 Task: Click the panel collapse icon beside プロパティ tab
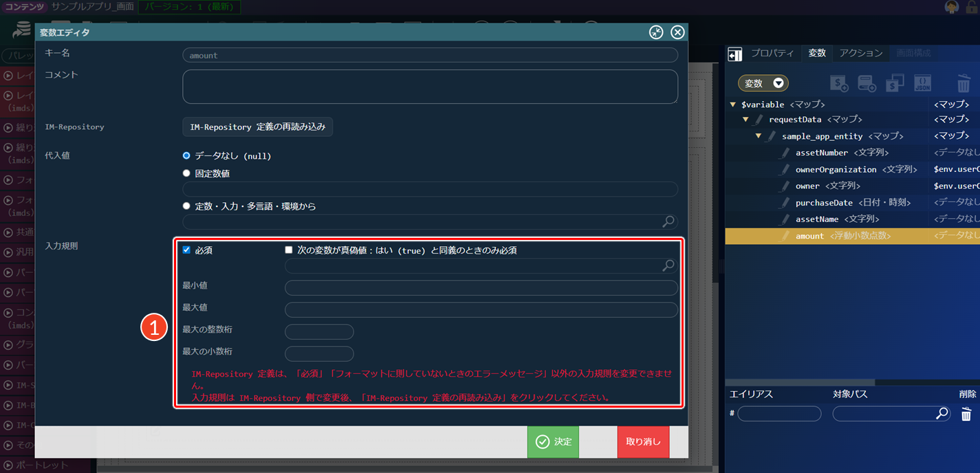coord(734,54)
